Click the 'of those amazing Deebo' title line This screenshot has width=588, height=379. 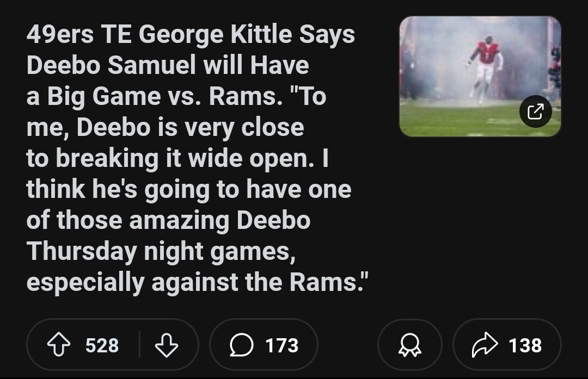point(168,220)
